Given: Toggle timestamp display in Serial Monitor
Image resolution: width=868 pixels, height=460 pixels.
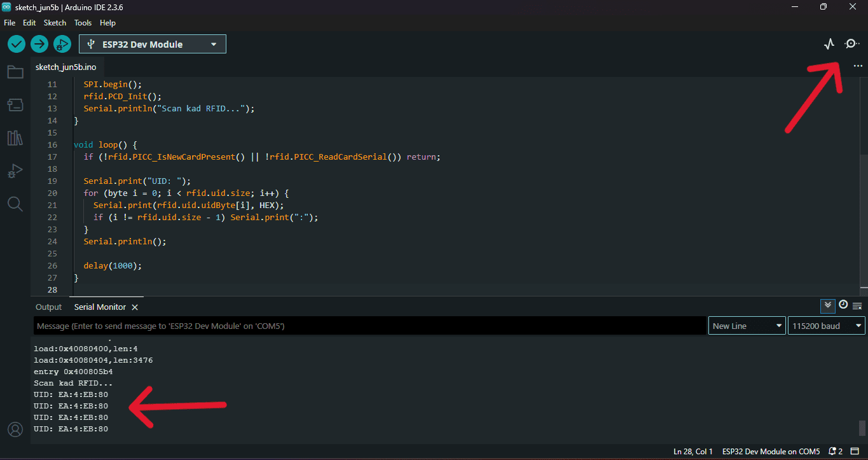Looking at the screenshot, I should point(843,305).
